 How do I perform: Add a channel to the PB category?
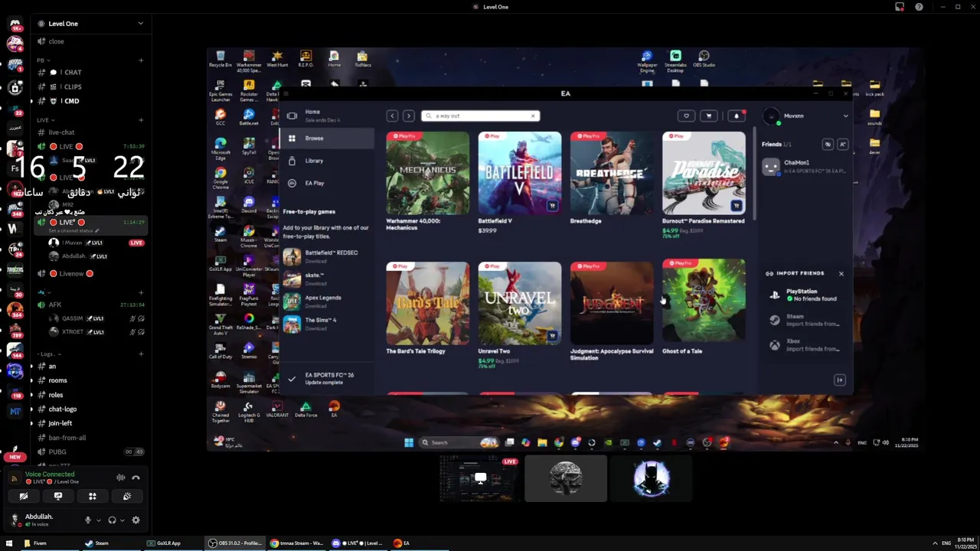[x=141, y=60]
